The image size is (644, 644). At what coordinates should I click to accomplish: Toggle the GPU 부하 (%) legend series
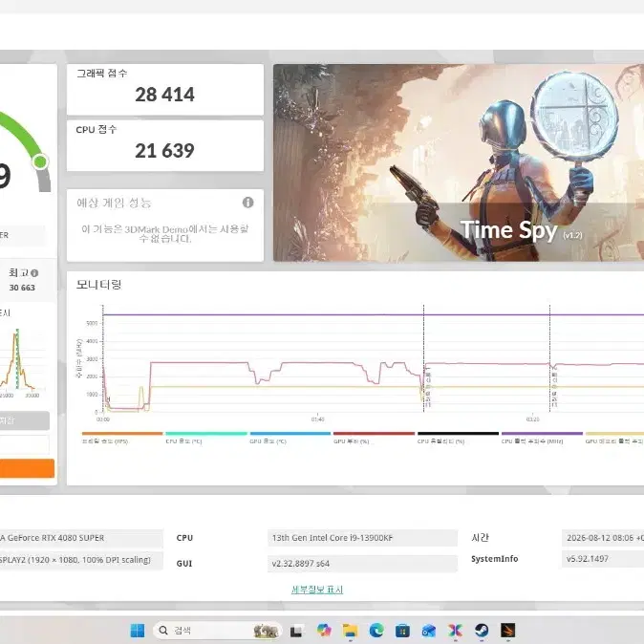[374, 438]
